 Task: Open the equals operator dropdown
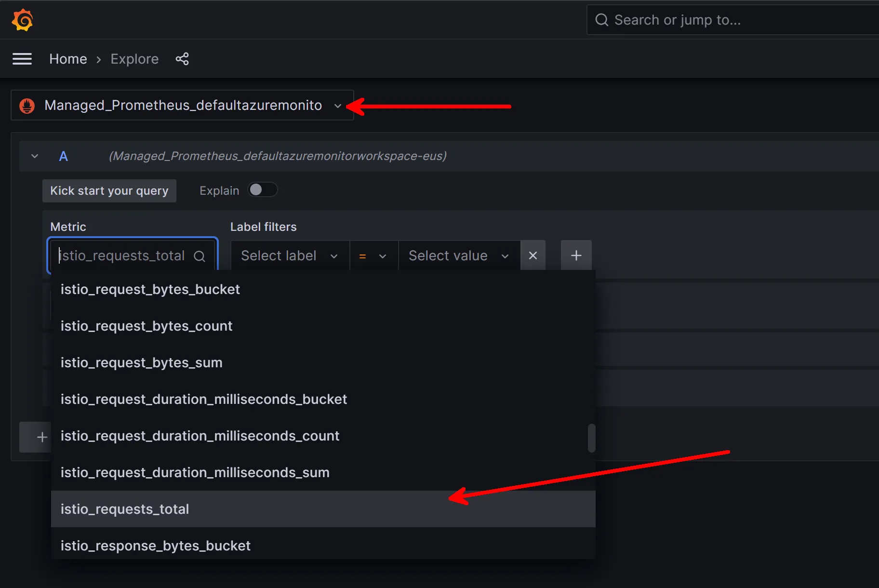(373, 255)
